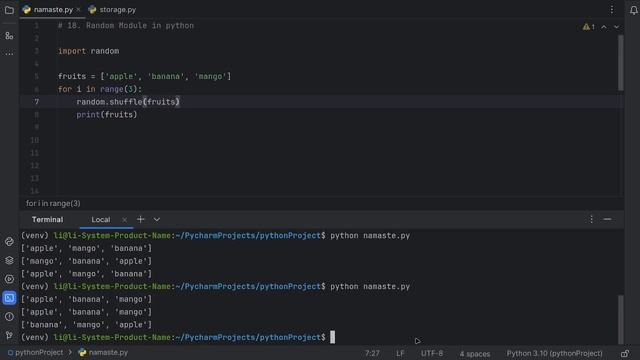This screenshot has width=640, height=360.
Task: Select the Local terminal tab
Action: pyautogui.click(x=100, y=220)
